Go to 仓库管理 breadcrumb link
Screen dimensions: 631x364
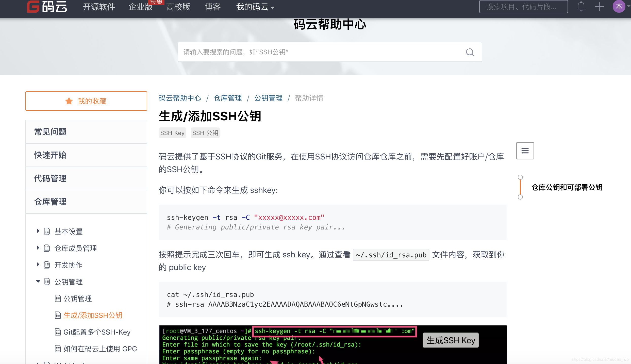pyautogui.click(x=228, y=98)
